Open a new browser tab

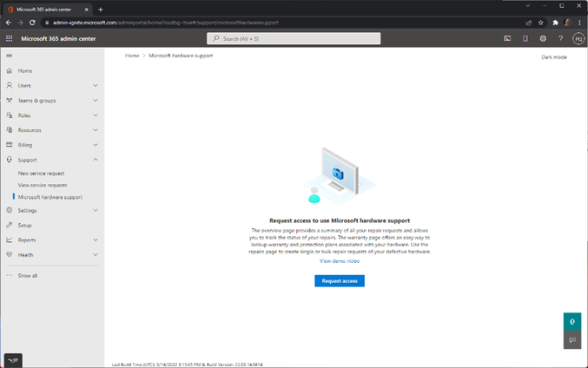[100, 10]
